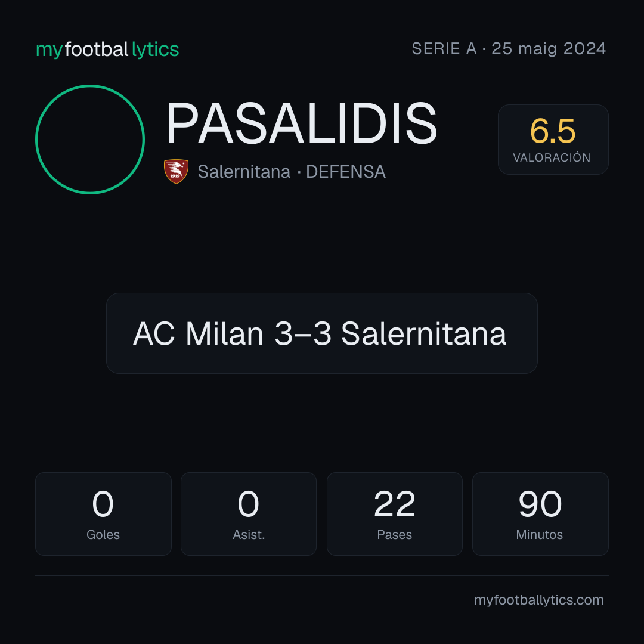Select the Minutos stat card
644x644 pixels.
tap(540, 514)
